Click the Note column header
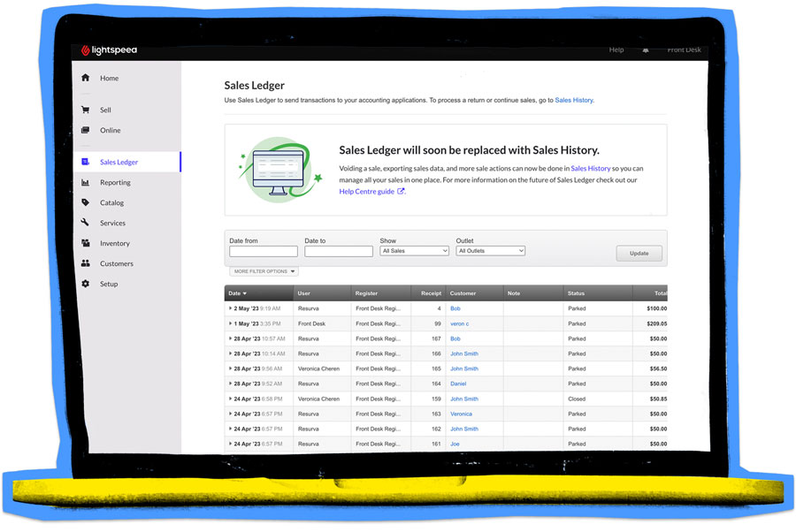 pyautogui.click(x=533, y=293)
